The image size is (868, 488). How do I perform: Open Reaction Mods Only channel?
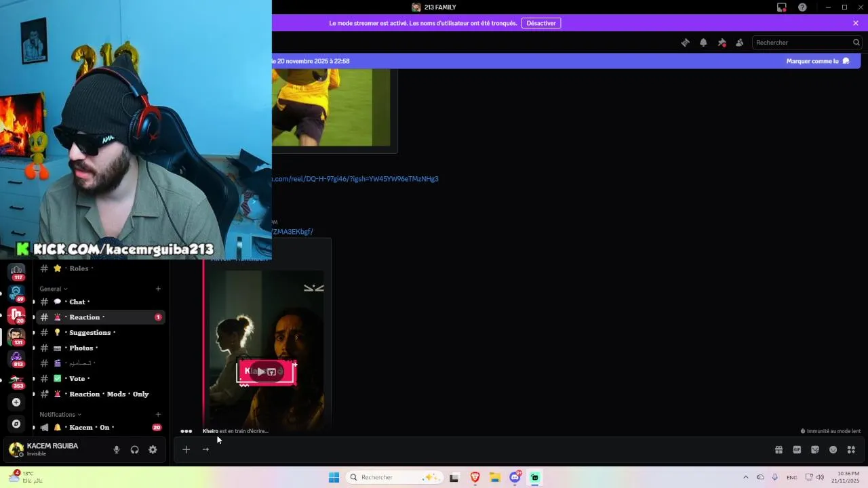point(100,394)
